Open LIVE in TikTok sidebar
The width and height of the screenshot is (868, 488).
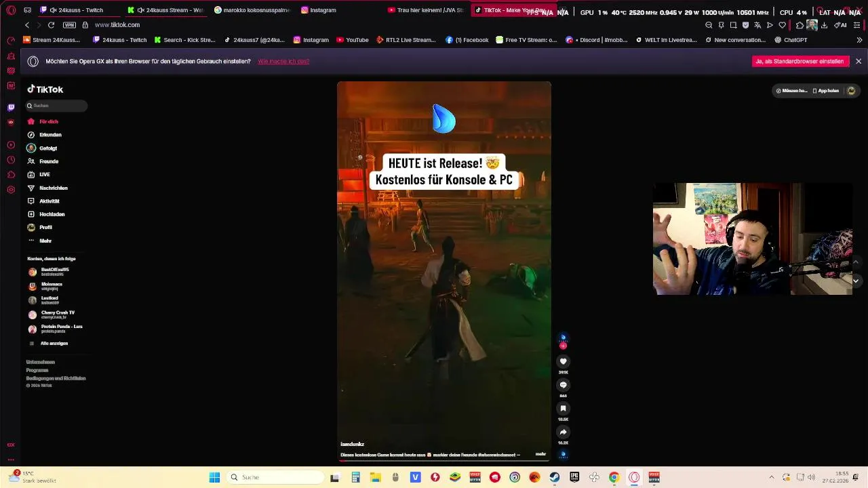coord(45,175)
